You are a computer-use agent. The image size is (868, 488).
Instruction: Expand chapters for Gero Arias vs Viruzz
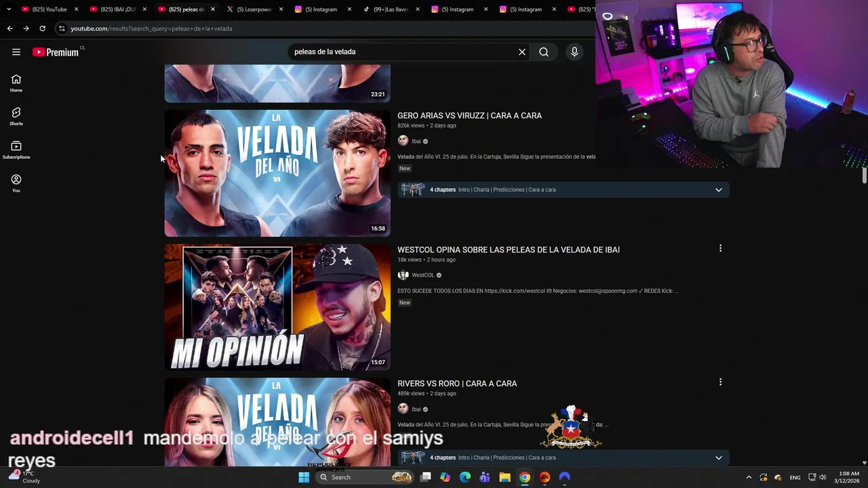tap(718, 190)
